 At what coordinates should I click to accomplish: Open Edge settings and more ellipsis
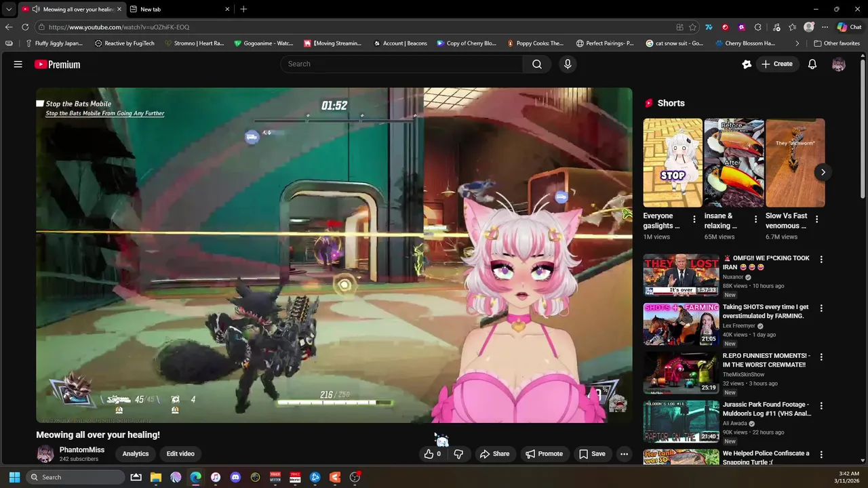(825, 27)
